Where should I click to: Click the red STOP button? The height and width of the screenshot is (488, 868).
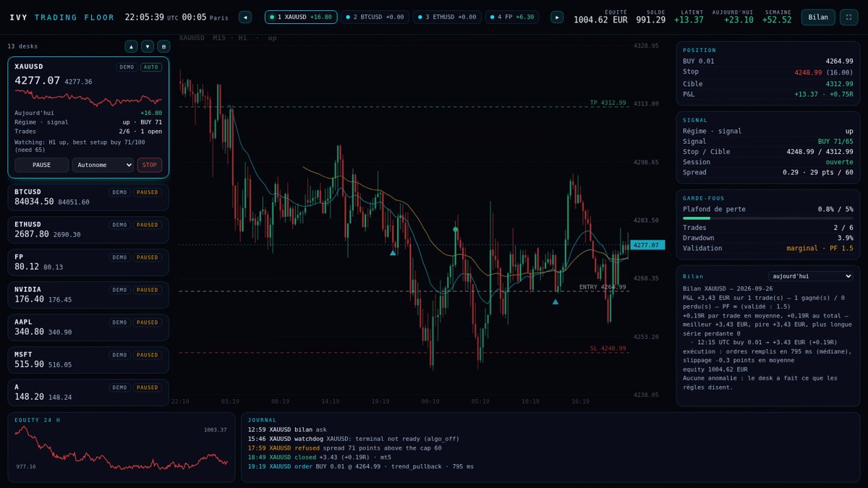(x=150, y=165)
